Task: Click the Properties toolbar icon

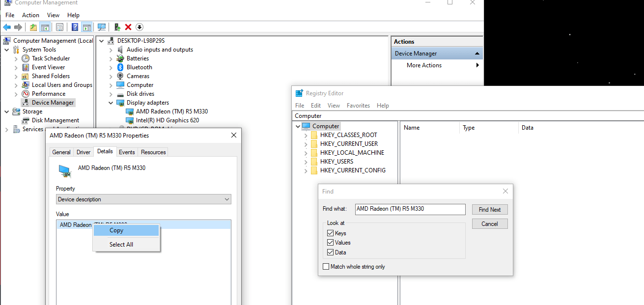Action: 59,27
